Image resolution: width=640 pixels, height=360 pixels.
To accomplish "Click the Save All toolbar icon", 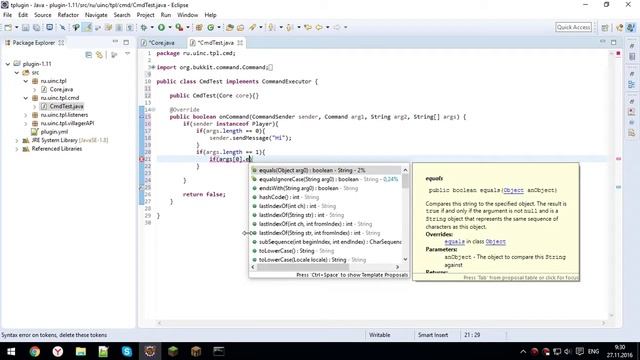I will point(37,27).
